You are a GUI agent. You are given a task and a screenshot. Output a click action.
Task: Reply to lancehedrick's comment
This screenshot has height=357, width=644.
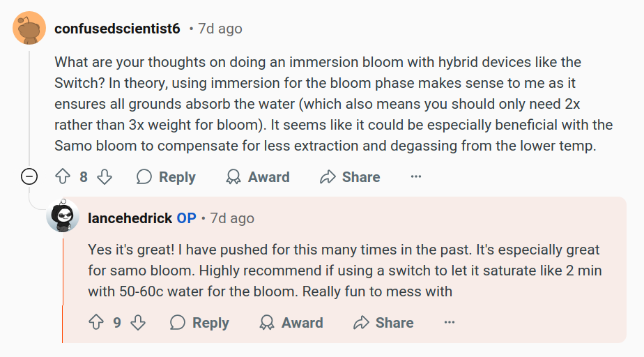199,323
